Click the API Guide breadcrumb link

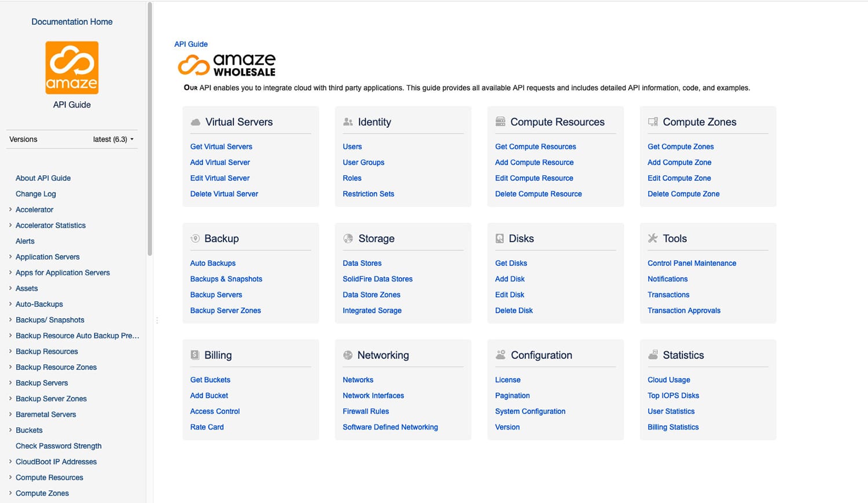tap(191, 44)
